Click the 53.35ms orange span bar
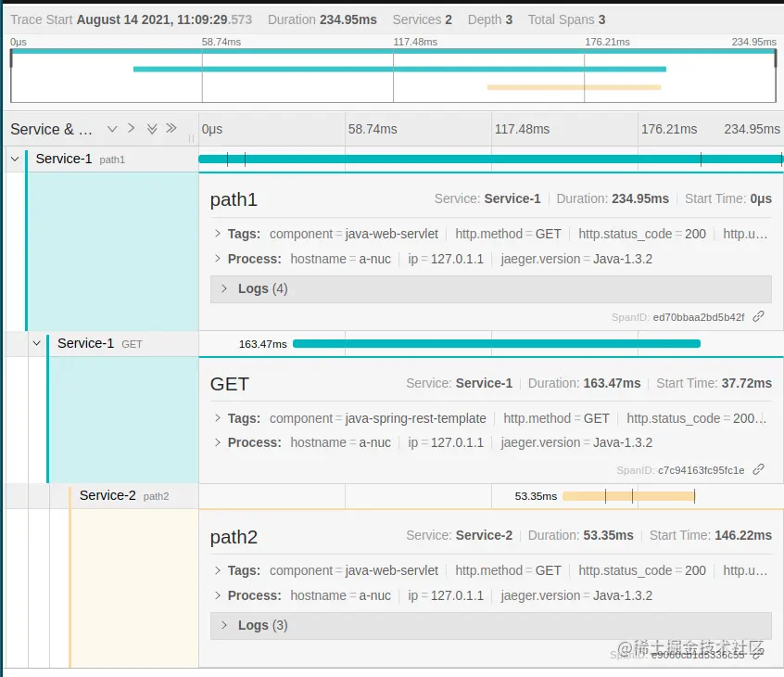Viewport: 784px width, 677px height. 628,496
